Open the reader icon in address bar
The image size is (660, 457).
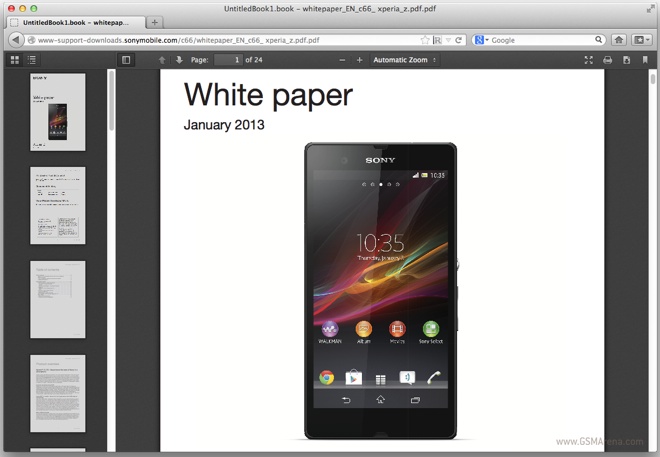[x=437, y=40]
